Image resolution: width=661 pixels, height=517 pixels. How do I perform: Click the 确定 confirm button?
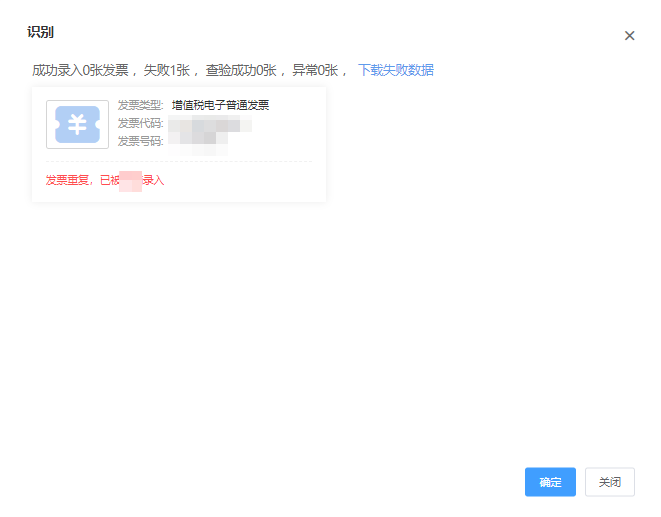click(550, 482)
